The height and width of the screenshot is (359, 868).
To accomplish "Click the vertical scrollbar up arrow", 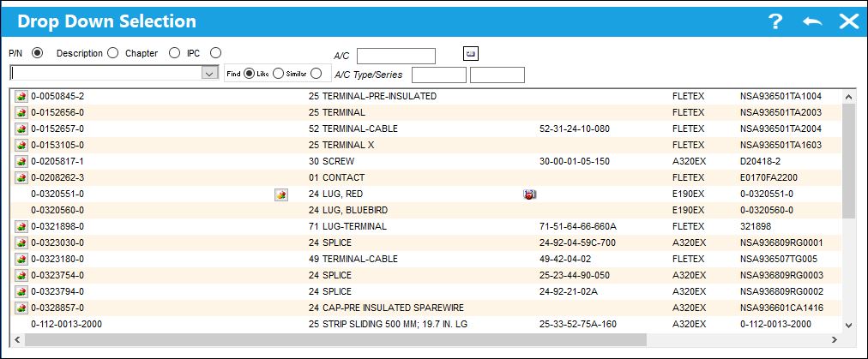I will [x=848, y=97].
